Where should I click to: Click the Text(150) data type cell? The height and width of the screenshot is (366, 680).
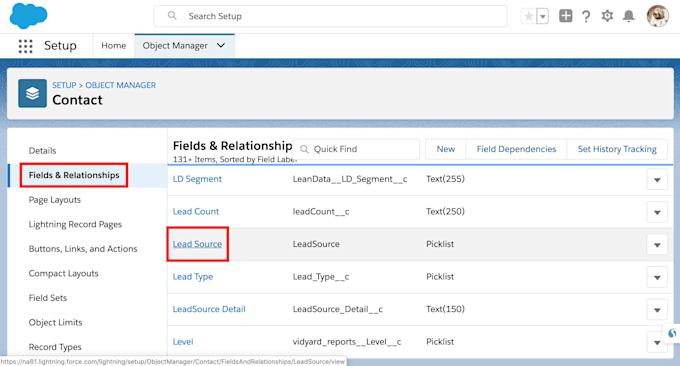[445, 309]
